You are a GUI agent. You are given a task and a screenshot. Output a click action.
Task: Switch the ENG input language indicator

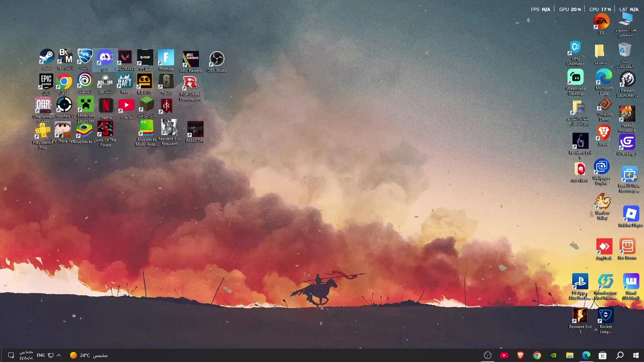click(x=41, y=355)
